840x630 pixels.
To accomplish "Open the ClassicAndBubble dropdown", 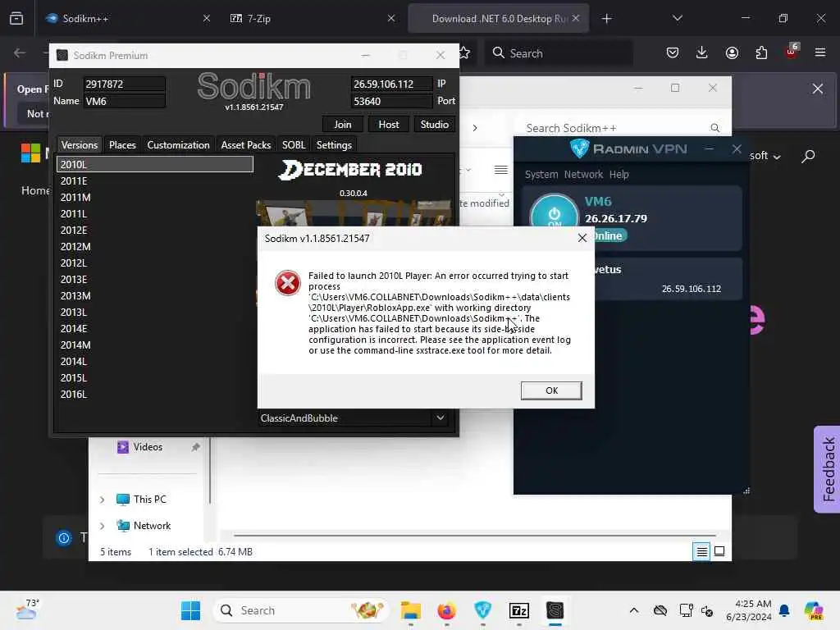I will 354,418.
